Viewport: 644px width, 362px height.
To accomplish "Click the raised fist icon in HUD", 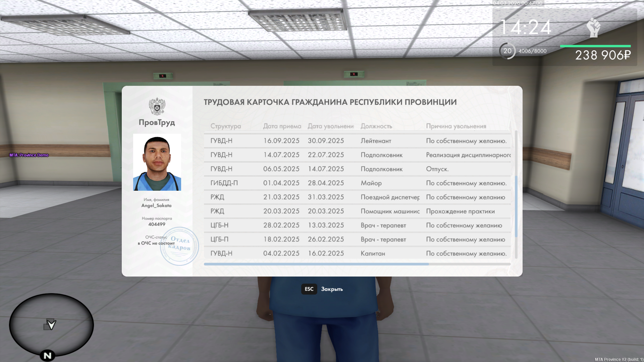I will point(593,28).
